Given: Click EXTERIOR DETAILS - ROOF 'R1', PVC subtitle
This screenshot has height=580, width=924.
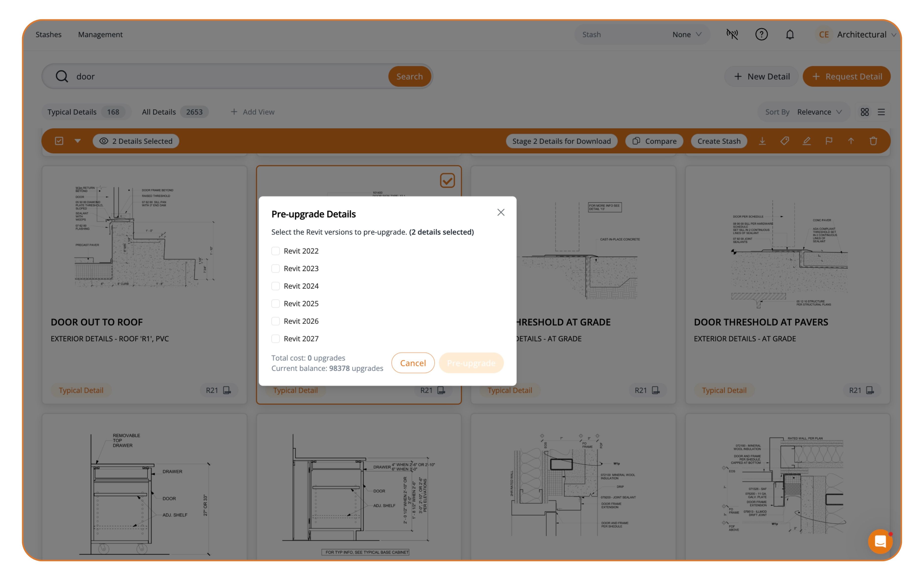Looking at the screenshot, I should (x=110, y=339).
